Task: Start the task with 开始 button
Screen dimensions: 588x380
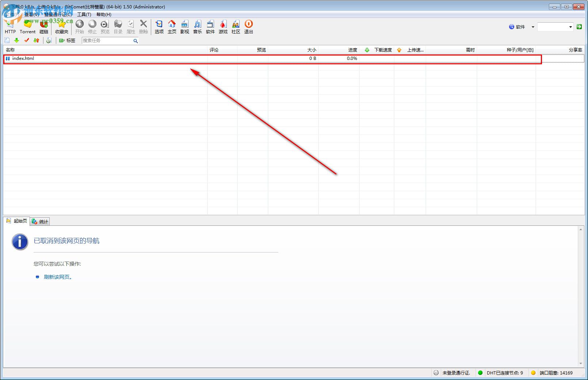Action: click(x=80, y=27)
